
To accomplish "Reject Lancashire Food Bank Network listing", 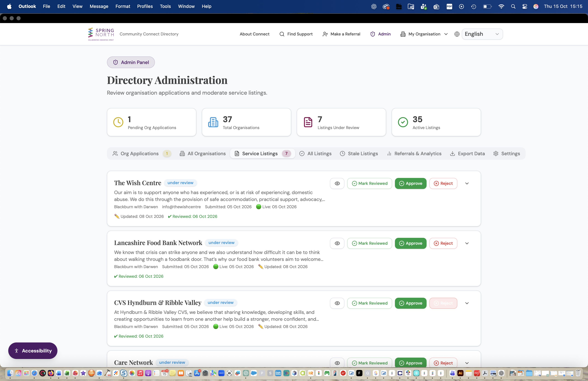I will click(443, 243).
